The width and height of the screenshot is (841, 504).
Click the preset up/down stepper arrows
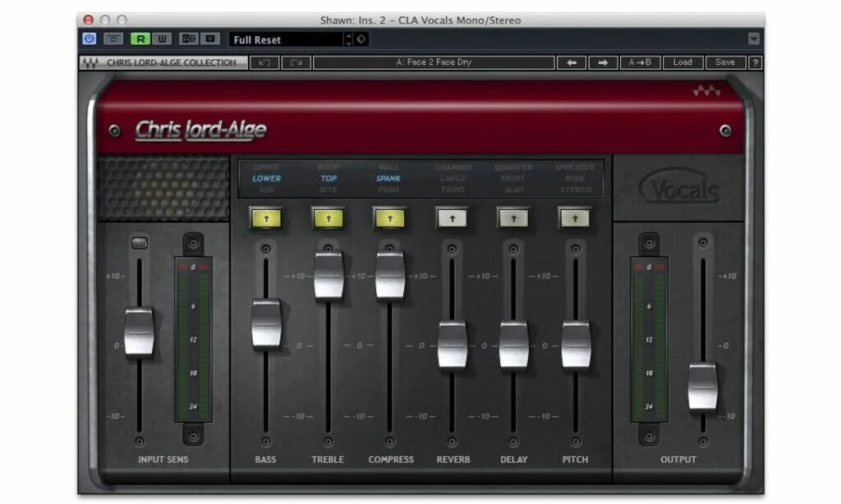(x=348, y=39)
